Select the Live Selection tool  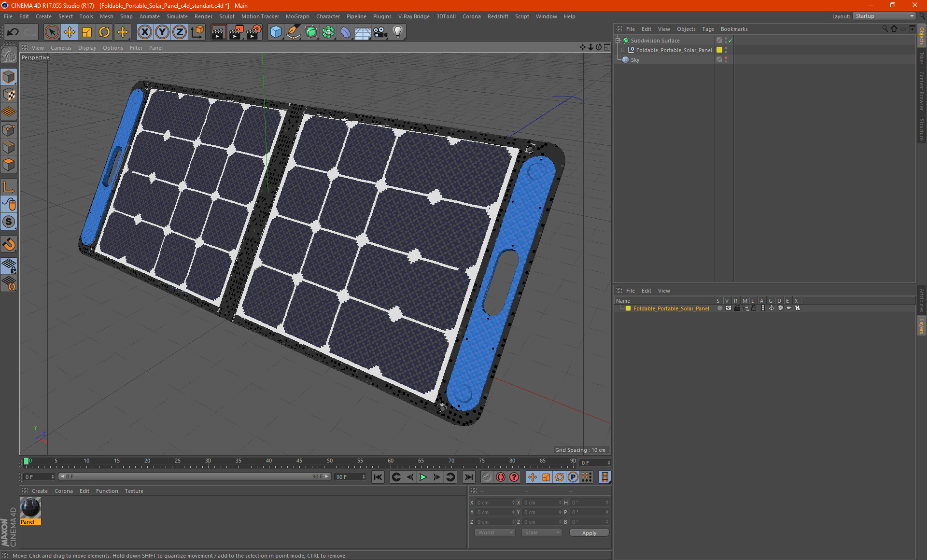click(52, 32)
